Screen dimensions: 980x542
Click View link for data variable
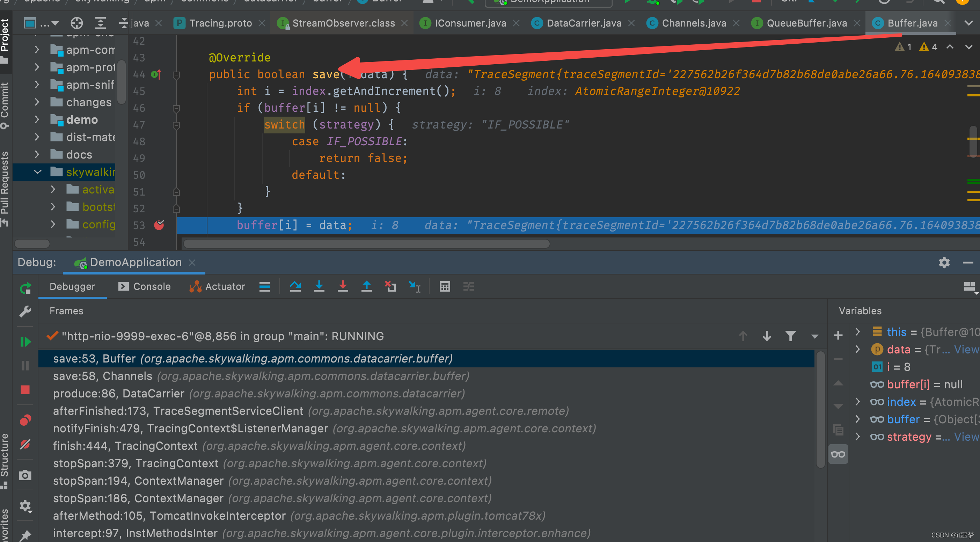click(966, 349)
